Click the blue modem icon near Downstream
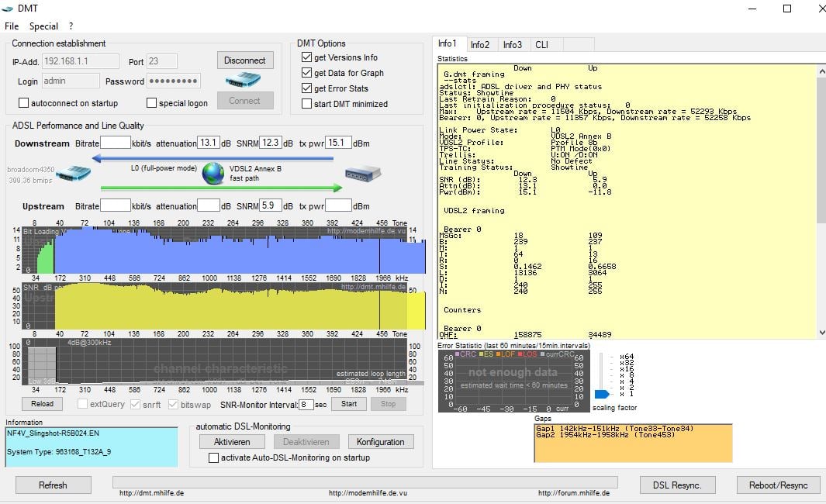Viewport: 826px width, 504px height. pos(74,173)
